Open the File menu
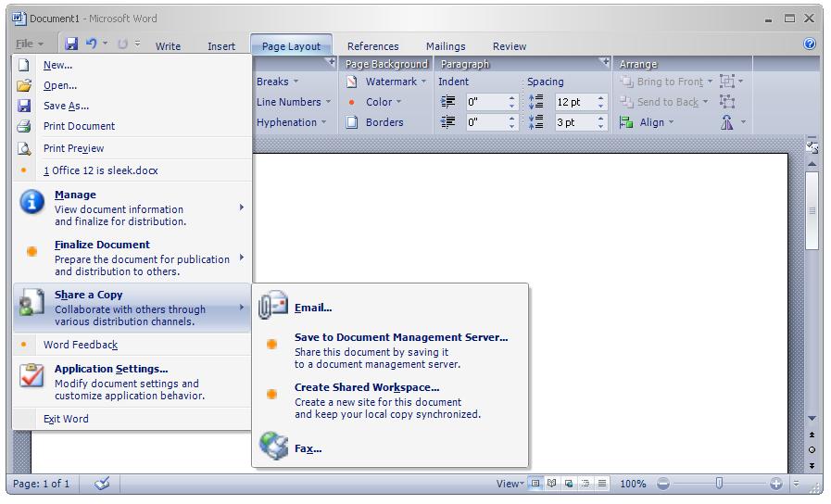Image resolution: width=831 pixels, height=504 pixels. 29,44
